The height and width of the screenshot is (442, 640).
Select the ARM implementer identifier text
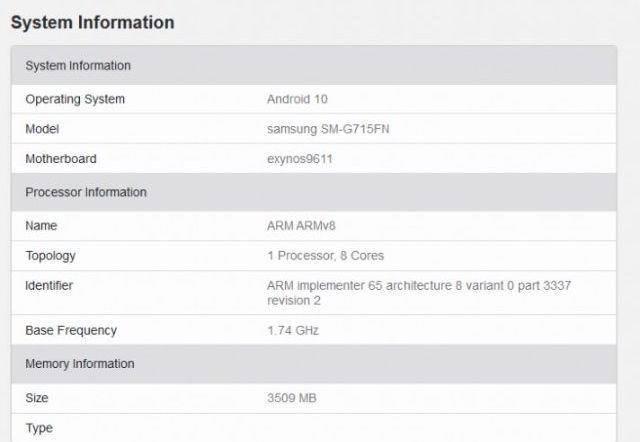(419, 293)
